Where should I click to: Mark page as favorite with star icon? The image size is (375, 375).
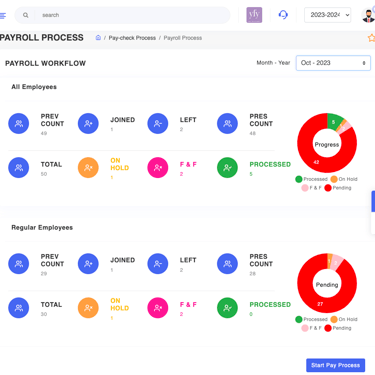(x=371, y=38)
